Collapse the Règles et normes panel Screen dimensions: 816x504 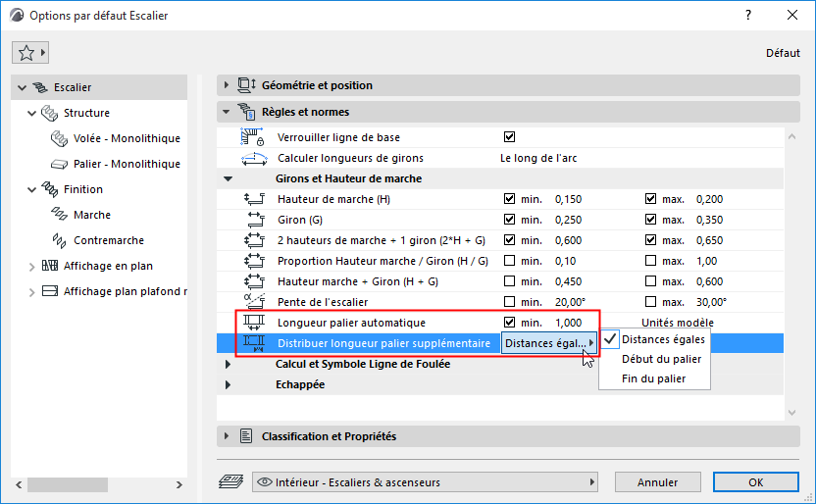pos(226,112)
